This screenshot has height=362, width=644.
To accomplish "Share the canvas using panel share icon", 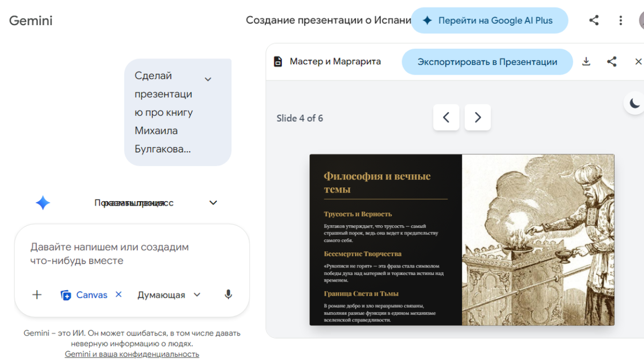I will [x=612, y=62].
